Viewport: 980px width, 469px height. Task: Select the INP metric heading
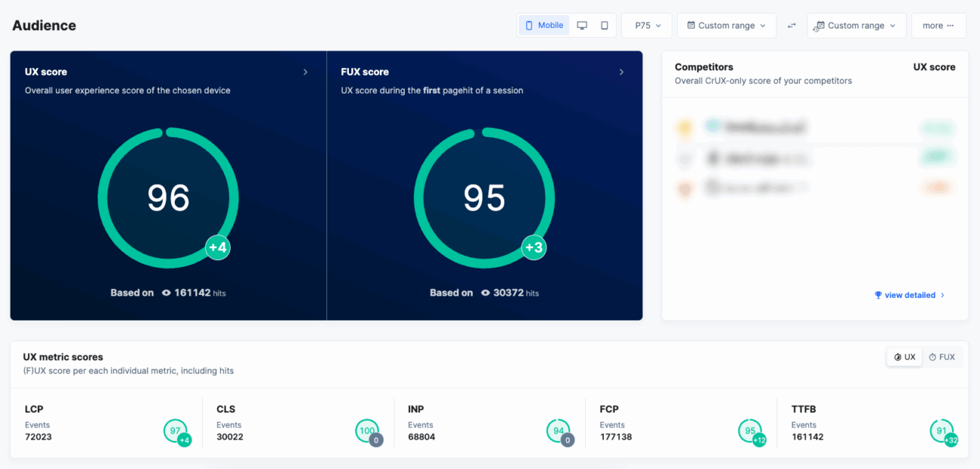pos(416,409)
